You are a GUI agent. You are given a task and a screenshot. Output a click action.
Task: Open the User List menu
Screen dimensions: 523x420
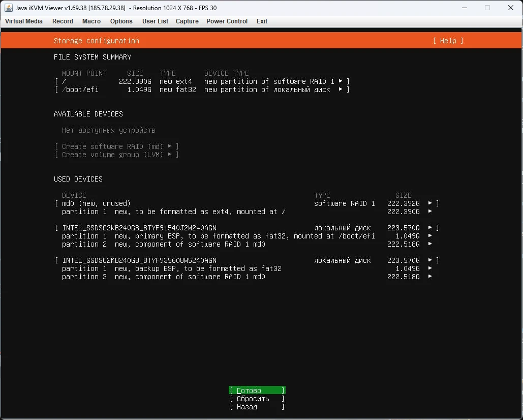pos(155,21)
